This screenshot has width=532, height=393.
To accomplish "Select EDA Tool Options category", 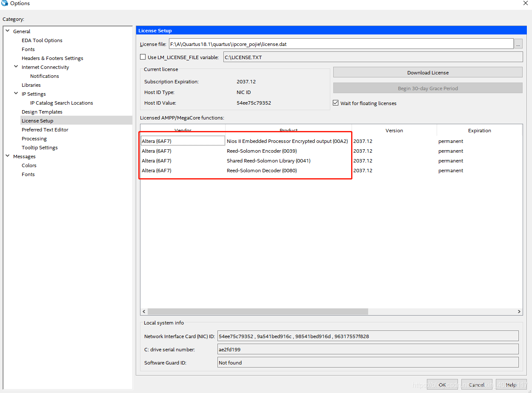I will click(x=42, y=40).
